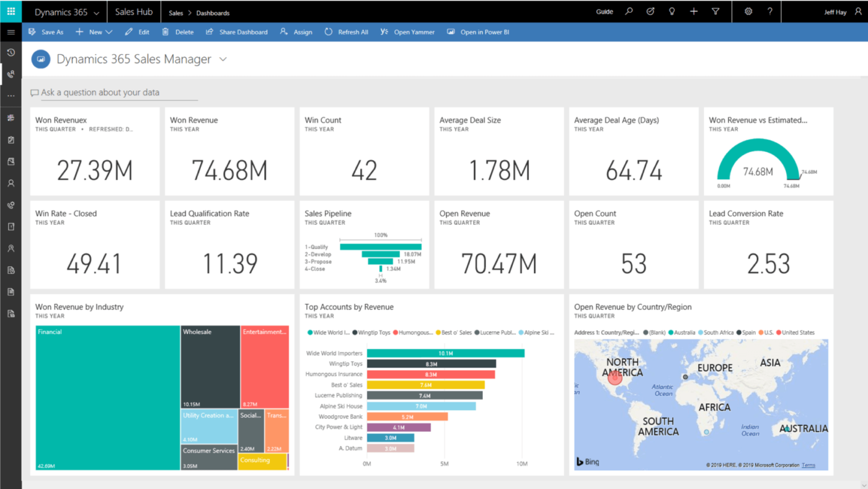
Task: Click the Alpine Ski House bar
Action: point(422,406)
